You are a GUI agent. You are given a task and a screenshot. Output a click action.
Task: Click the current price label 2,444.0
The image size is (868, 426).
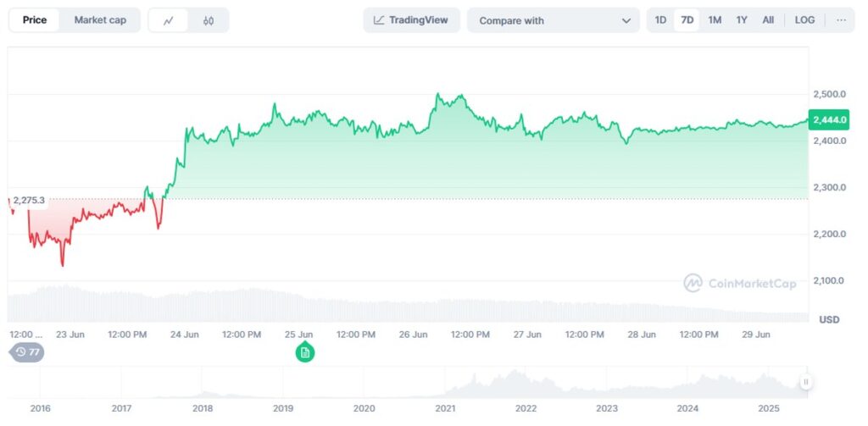(829, 119)
